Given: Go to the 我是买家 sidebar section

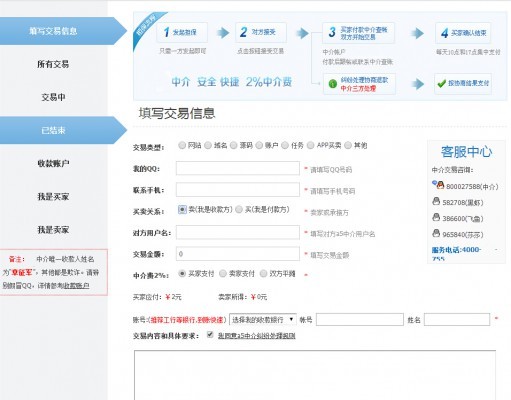Looking at the screenshot, I should point(53,197).
